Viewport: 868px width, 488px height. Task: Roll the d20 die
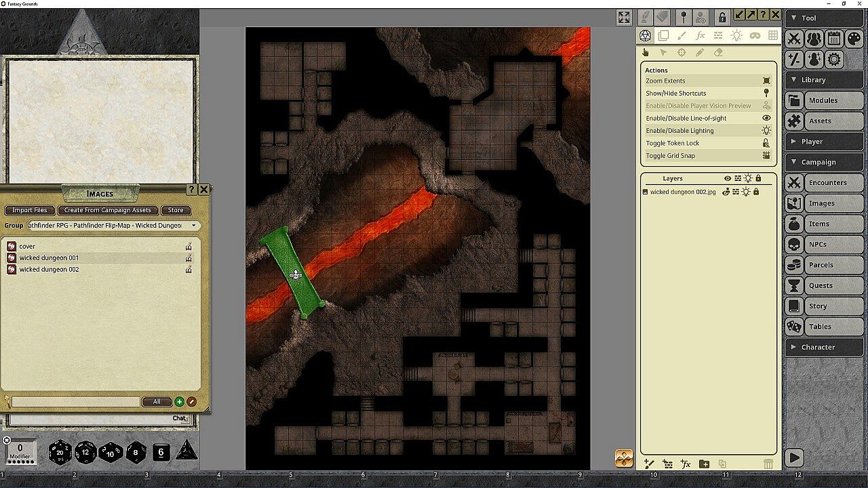click(x=60, y=452)
